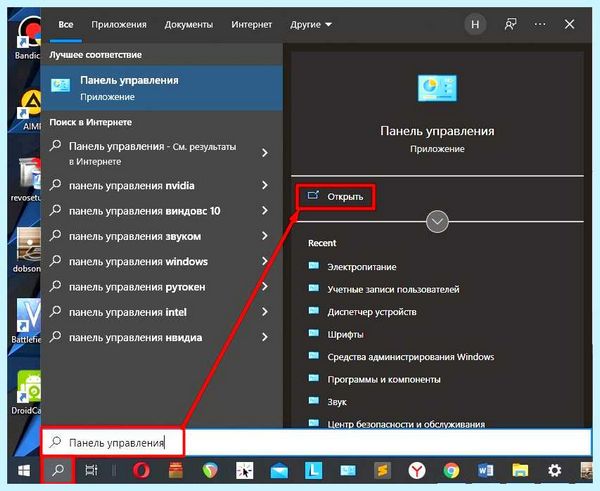Click the large Control Panel icon in preview
The height and width of the screenshot is (491, 600).
click(x=437, y=88)
